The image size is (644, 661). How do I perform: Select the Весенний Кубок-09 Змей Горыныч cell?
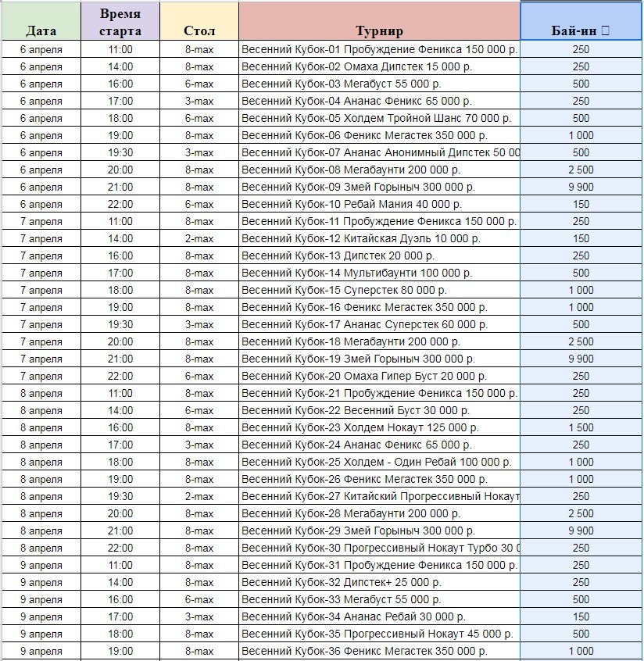379,187
